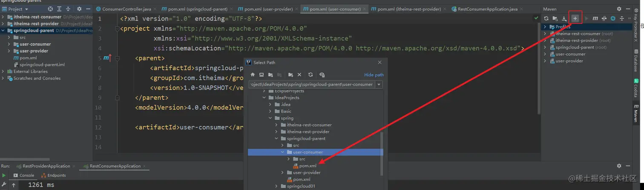644x190 pixels.
Task: Open Run panel settings gear
Action: click(619, 166)
